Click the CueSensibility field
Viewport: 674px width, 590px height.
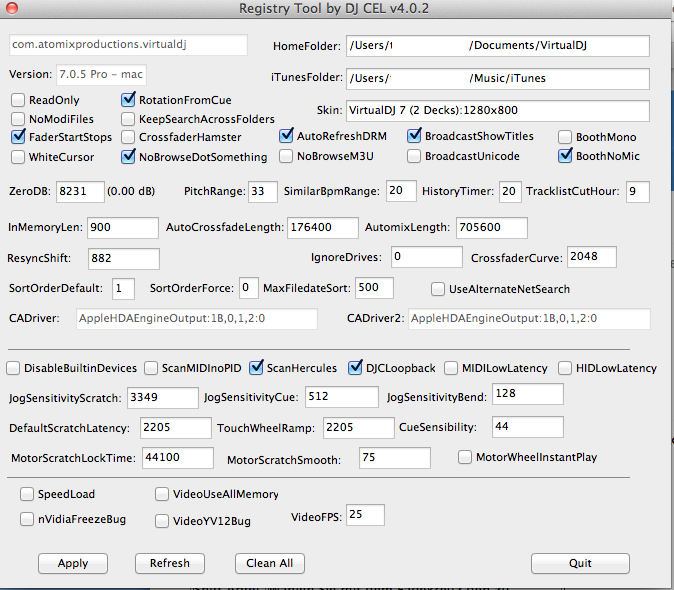click(x=528, y=427)
